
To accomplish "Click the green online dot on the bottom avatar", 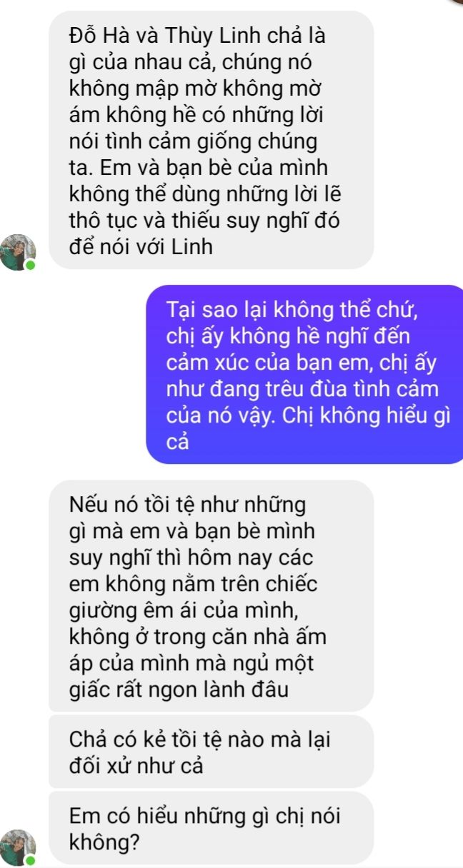I will pos(31,860).
